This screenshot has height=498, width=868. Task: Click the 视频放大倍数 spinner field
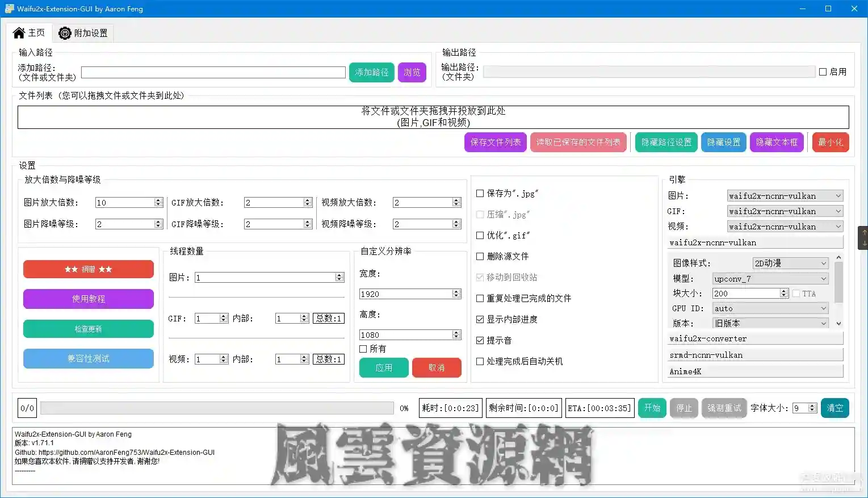(x=427, y=203)
